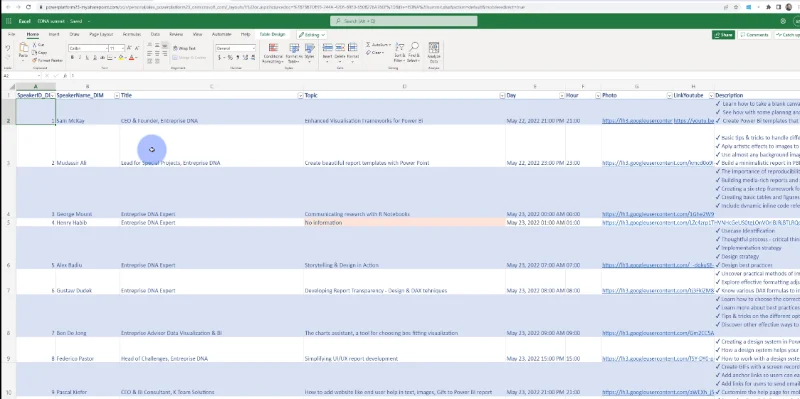The image size is (800, 399).
Task: Toggle Wrap Text on
Action: (x=184, y=48)
